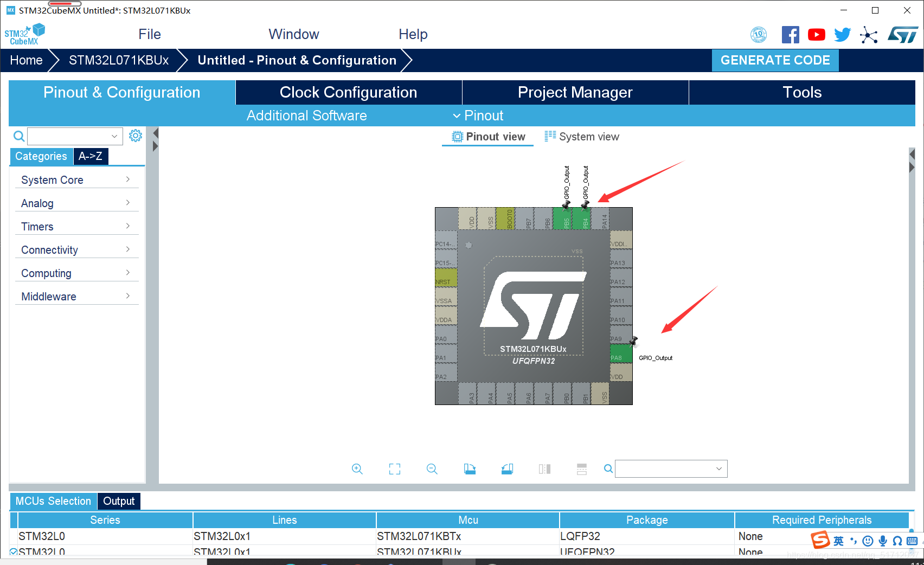Screen dimensions: 924x565
Task: Expand the Analog category
Action: coord(76,203)
